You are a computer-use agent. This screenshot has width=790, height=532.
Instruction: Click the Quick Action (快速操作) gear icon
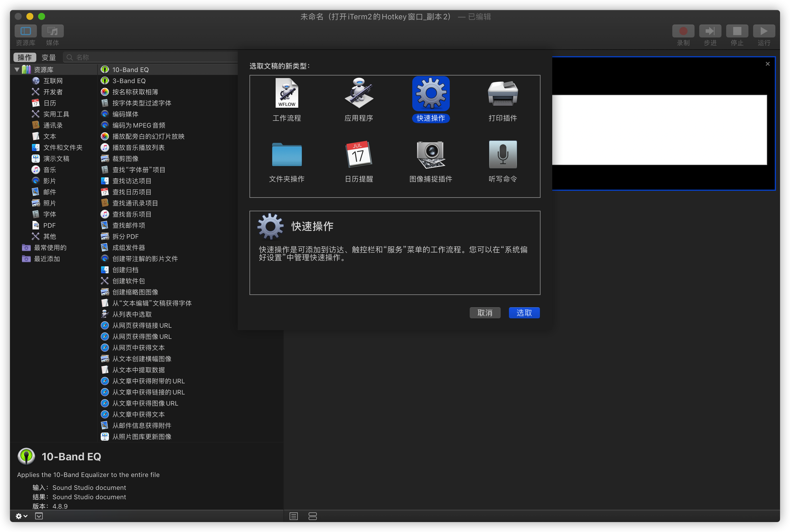tap(430, 93)
